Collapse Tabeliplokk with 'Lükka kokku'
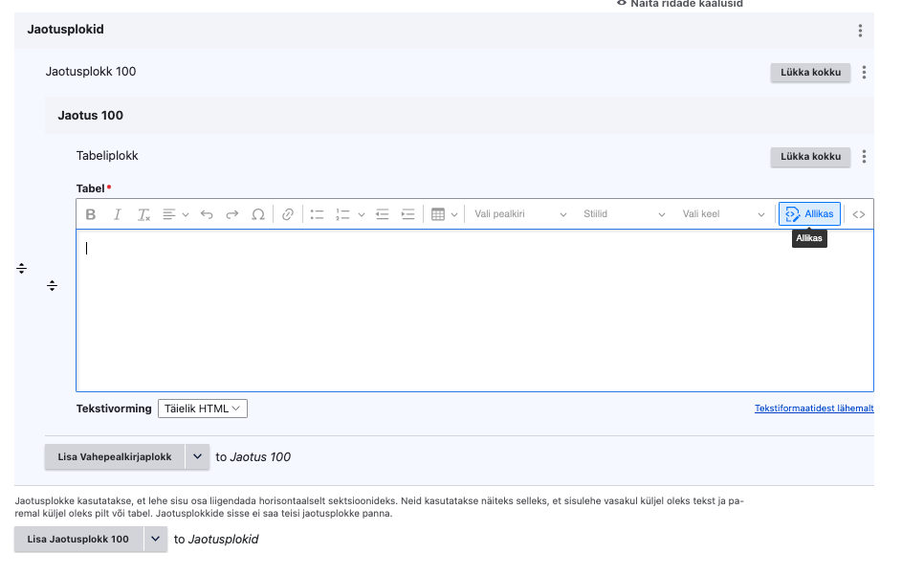This screenshot has width=924, height=575. coord(810,157)
